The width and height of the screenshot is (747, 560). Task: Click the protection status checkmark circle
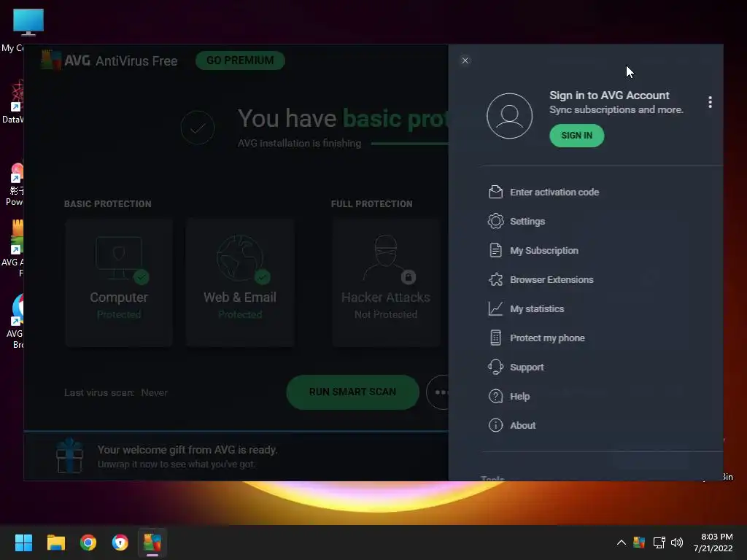point(198,128)
